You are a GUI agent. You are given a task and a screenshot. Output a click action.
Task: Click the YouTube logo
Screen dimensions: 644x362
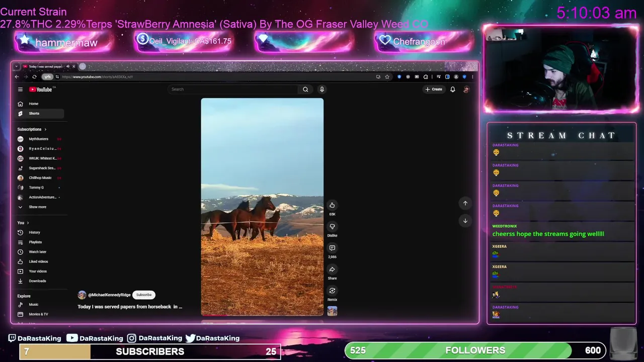point(41,89)
